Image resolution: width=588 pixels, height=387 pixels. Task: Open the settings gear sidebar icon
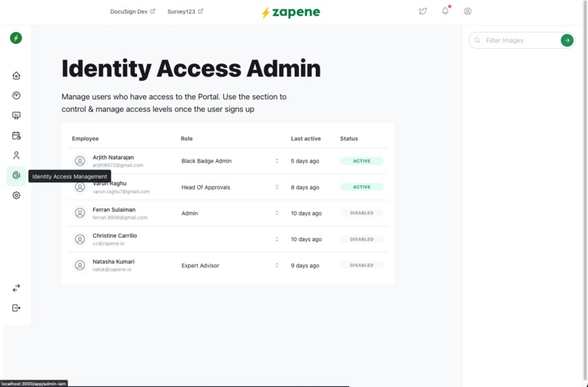pos(16,195)
